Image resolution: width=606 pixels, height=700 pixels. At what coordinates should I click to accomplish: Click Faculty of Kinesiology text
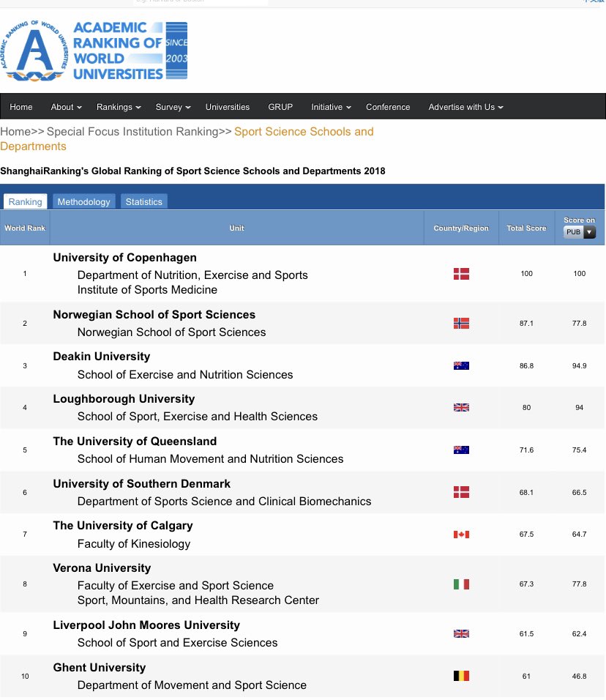coord(134,544)
